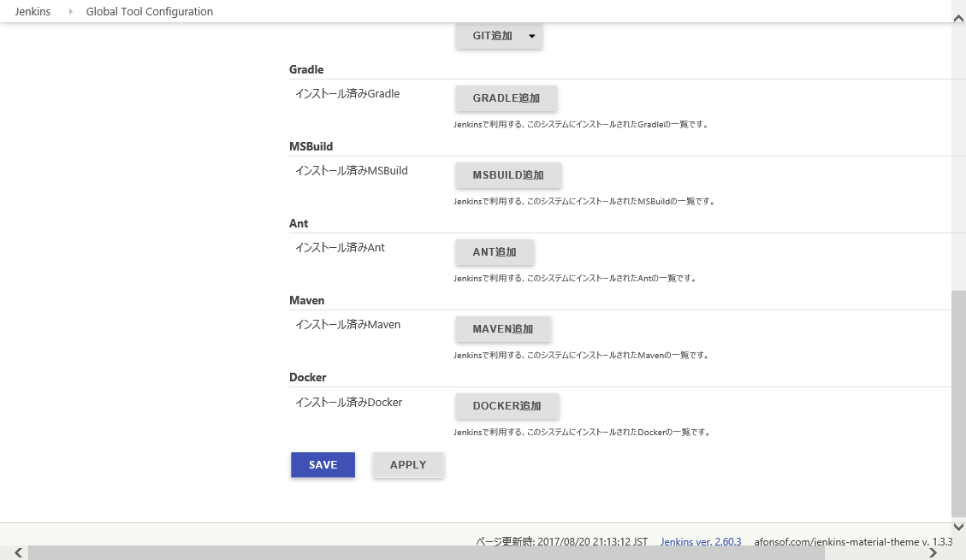Open Global Tool Configuration breadcrumb
966x560 pixels.
[x=150, y=11]
